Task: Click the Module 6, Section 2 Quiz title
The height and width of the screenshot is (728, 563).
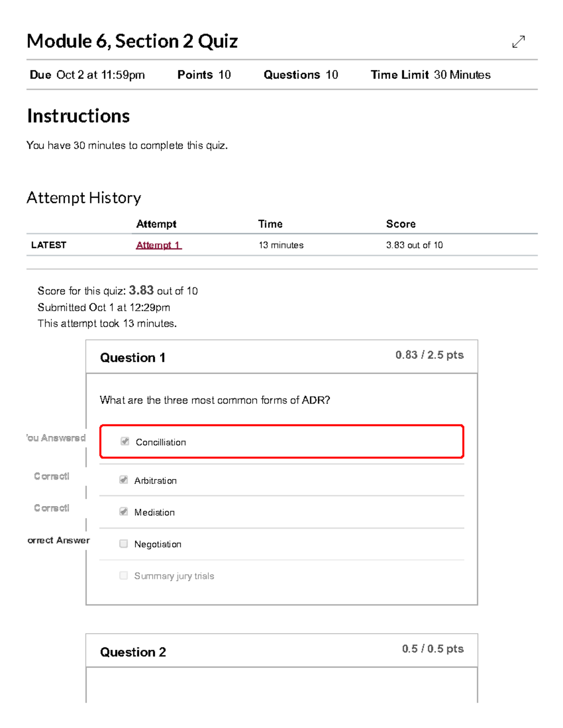Action: point(133,41)
